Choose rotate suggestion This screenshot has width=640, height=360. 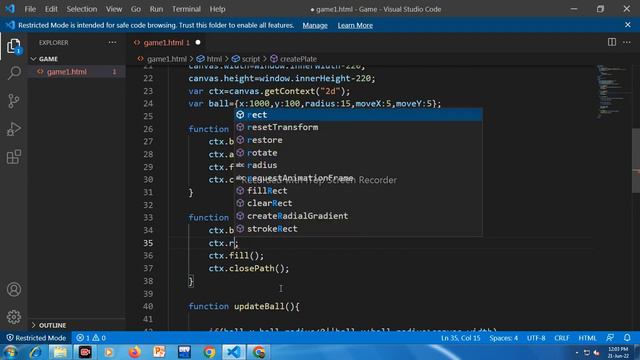(x=358, y=153)
